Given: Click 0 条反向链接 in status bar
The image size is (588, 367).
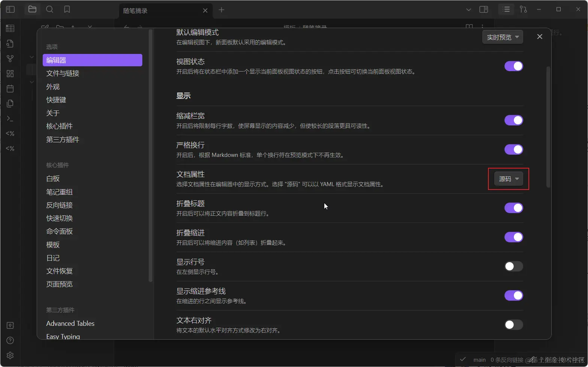Looking at the screenshot, I should click(x=507, y=360).
